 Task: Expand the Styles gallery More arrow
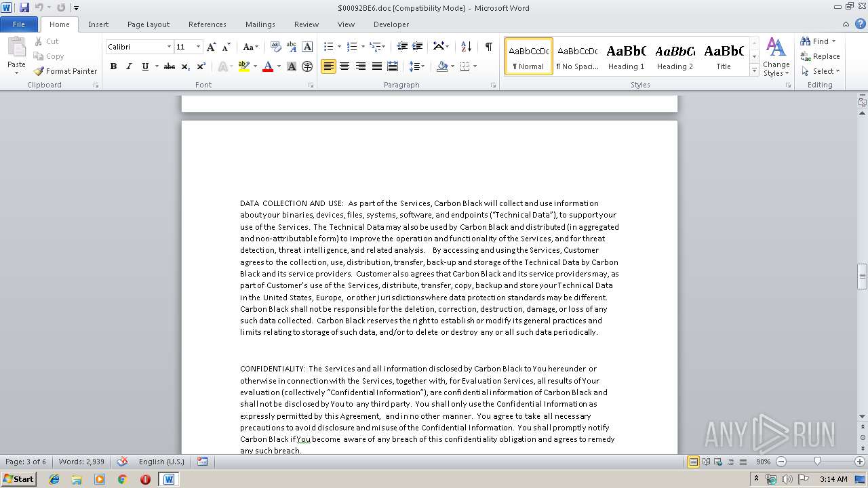click(x=754, y=70)
